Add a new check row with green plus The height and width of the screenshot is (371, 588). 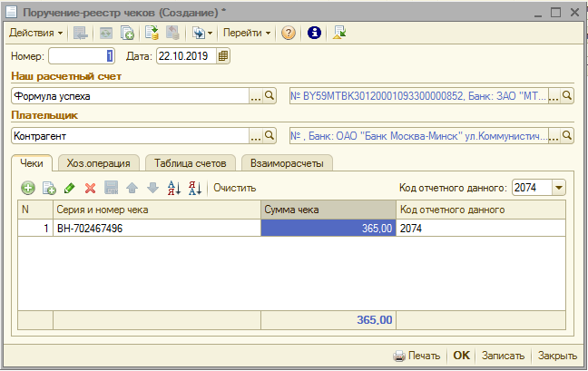pyautogui.click(x=28, y=188)
